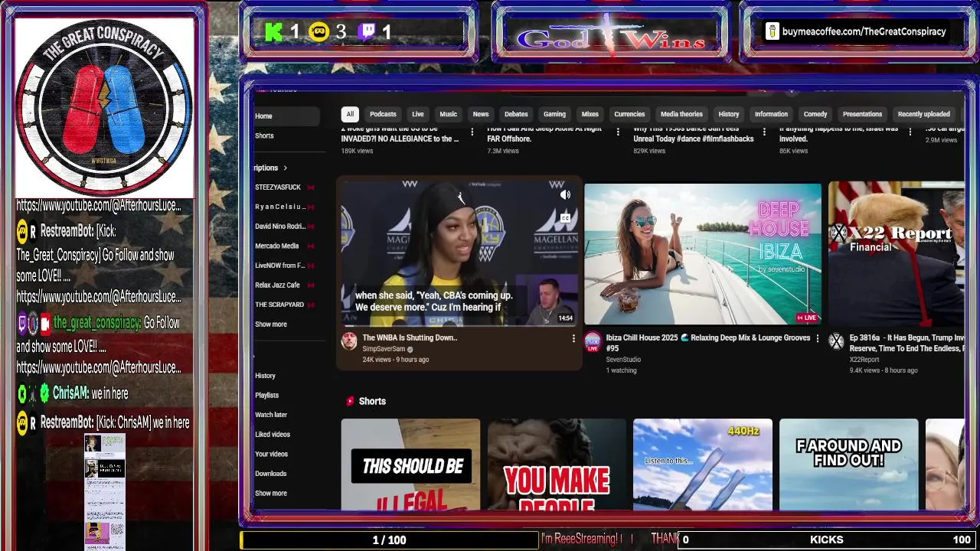Open the Deep House Ibiza thumbnail
Viewport: 980px width, 551px height.
(x=703, y=253)
